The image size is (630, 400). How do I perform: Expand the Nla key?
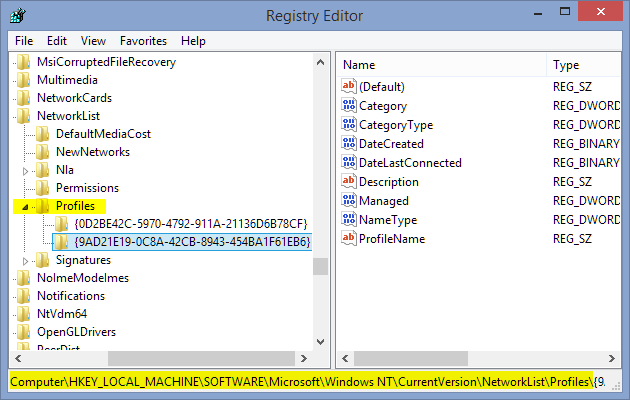(x=25, y=171)
